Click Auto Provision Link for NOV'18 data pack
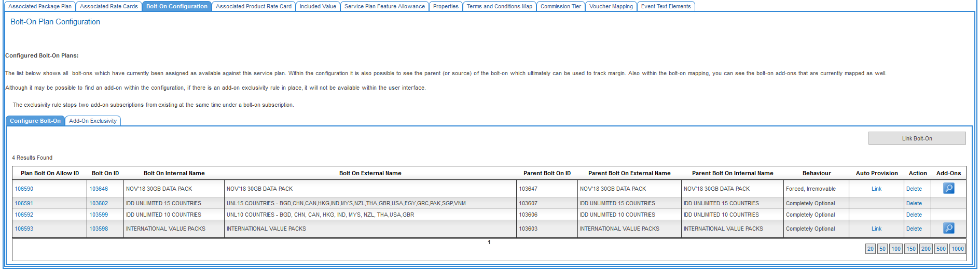 coord(876,189)
